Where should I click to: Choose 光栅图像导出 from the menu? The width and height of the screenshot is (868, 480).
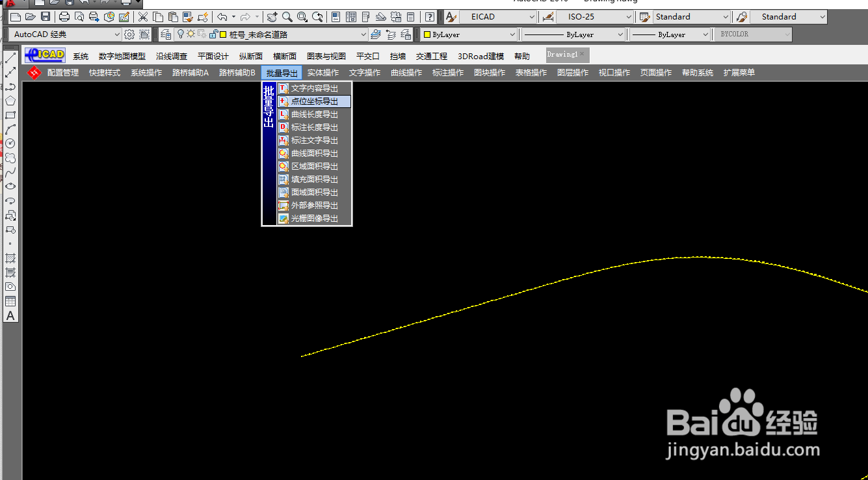[x=314, y=219]
